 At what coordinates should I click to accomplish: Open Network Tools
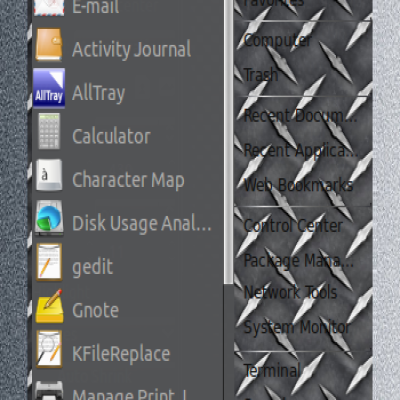point(290,292)
